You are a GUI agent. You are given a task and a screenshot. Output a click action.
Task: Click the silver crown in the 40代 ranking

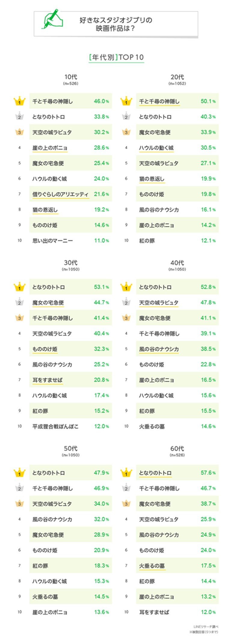click(x=126, y=303)
